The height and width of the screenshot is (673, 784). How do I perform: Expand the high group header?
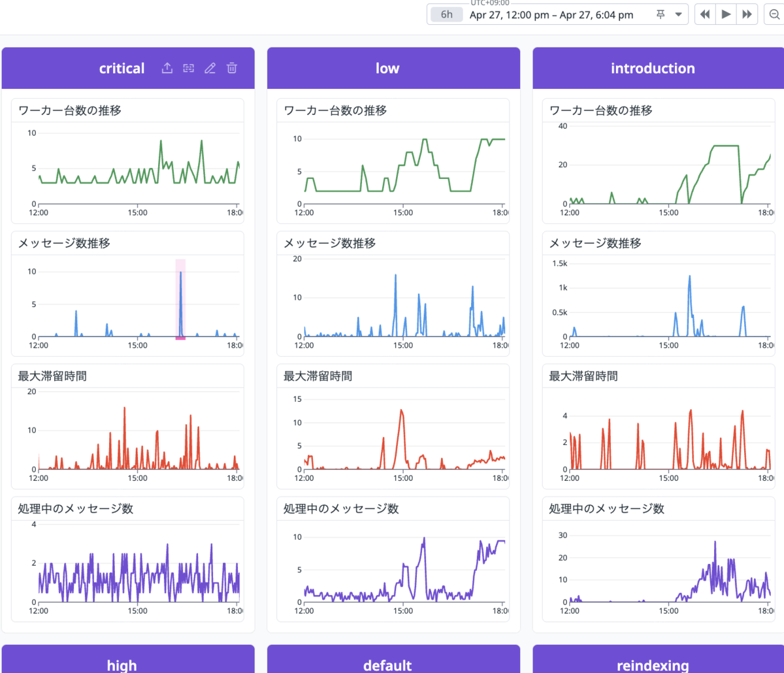(128, 659)
